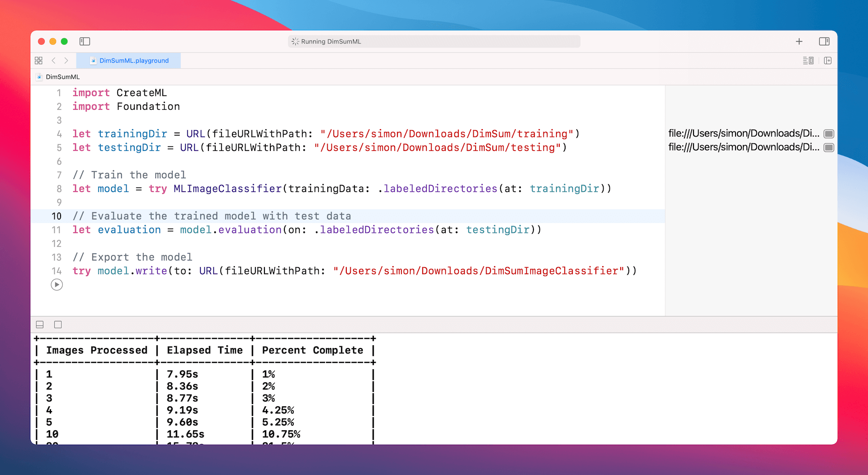Click the Running DimSumML activity status bar
Image resolution: width=868 pixels, height=475 pixels.
click(x=434, y=42)
